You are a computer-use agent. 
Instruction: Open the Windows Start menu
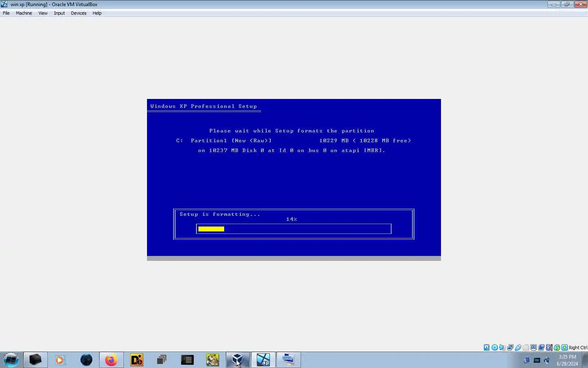pos(11,360)
